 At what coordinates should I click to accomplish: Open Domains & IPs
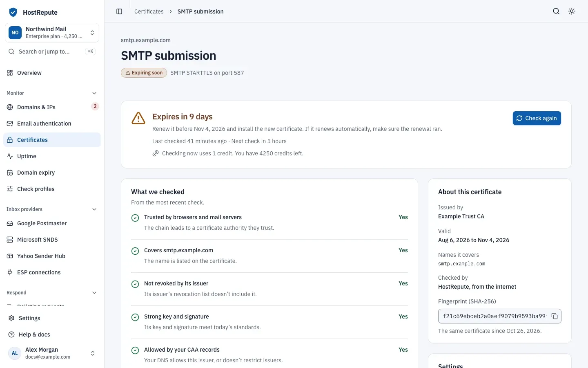coord(52,107)
